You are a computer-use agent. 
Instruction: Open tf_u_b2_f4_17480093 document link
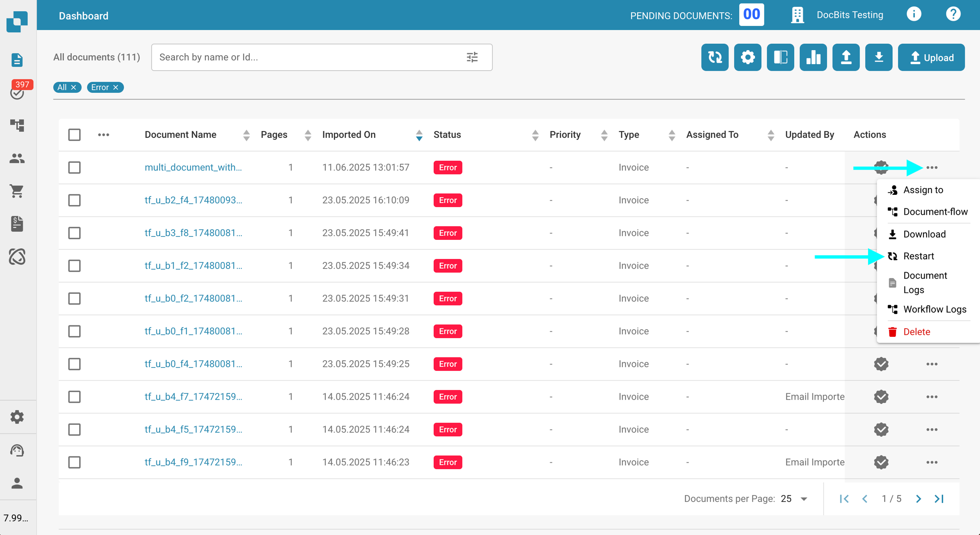click(193, 200)
